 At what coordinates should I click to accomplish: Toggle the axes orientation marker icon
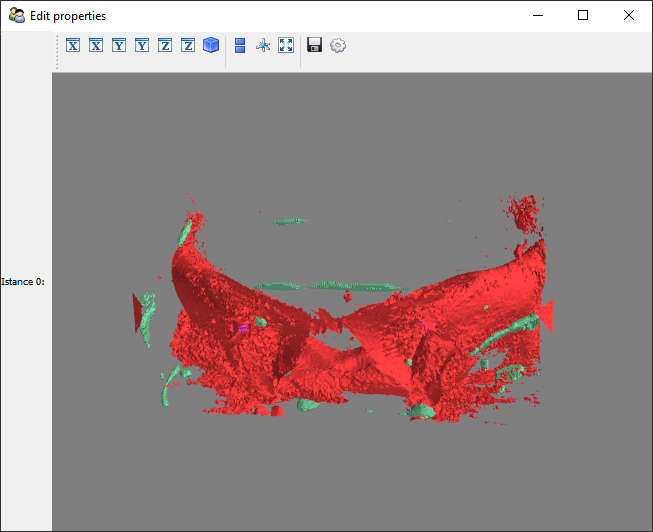(x=263, y=45)
